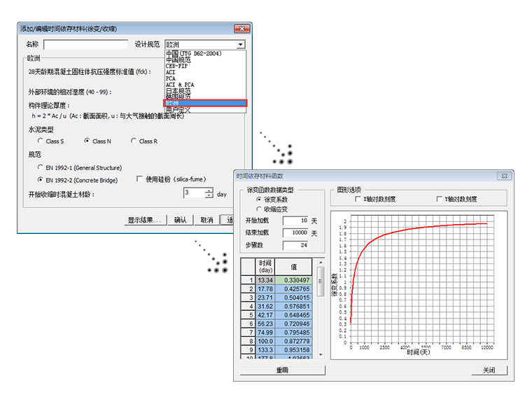This screenshot has width=532, height=404.
Task: Click table cell 0.720946
Action: 293,324
